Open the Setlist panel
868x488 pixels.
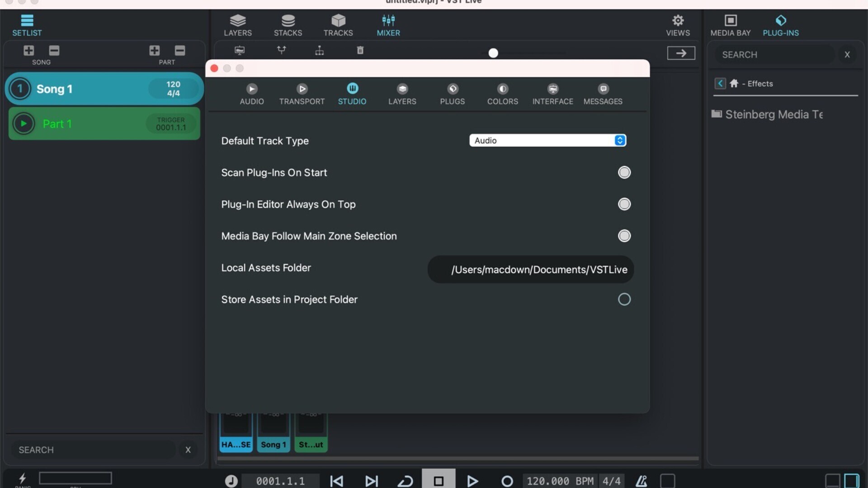[x=27, y=25]
